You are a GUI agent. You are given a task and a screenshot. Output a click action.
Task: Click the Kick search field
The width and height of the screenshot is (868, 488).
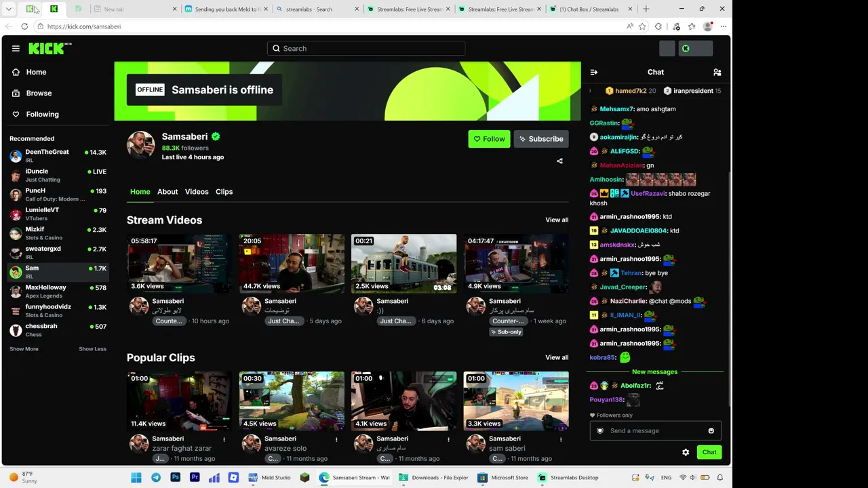click(x=366, y=48)
